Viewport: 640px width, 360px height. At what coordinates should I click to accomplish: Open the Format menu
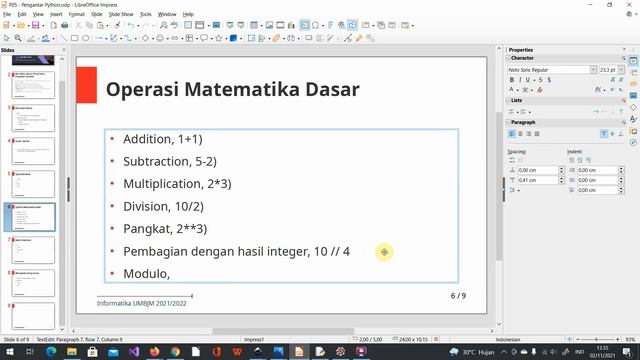click(76, 14)
